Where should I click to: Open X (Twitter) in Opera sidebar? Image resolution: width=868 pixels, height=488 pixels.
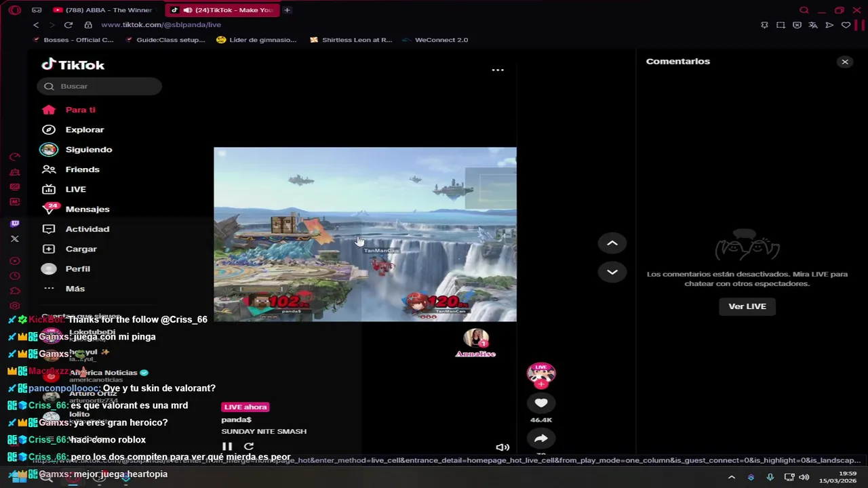[x=15, y=239]
